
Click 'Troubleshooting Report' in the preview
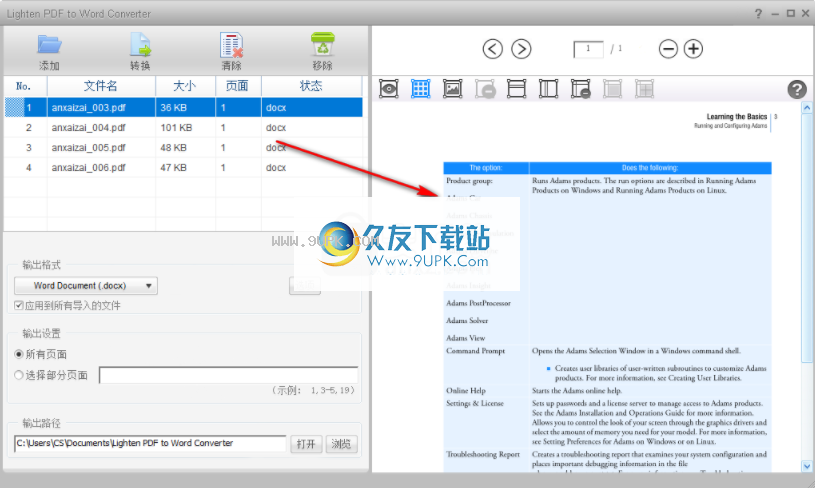point(483,455)
